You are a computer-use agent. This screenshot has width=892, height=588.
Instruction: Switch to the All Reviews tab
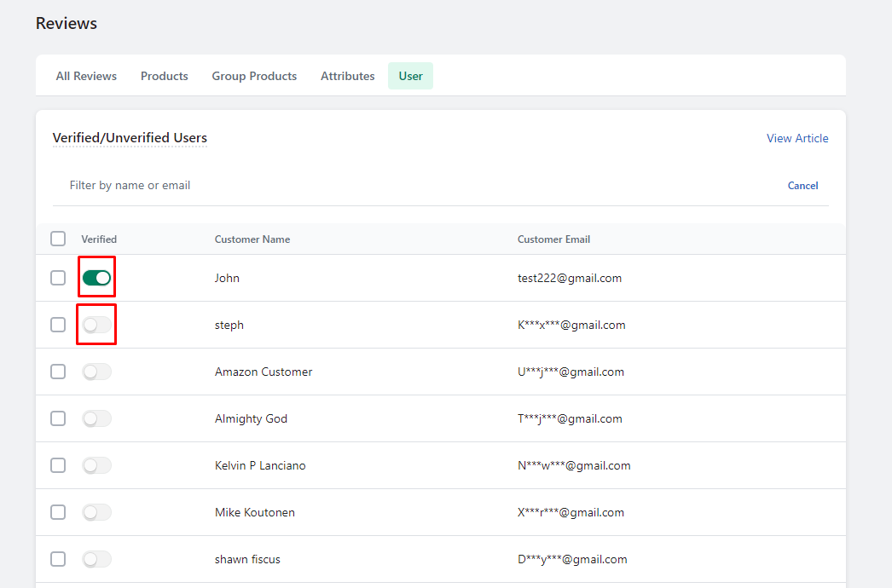click(x=85, y=76)
